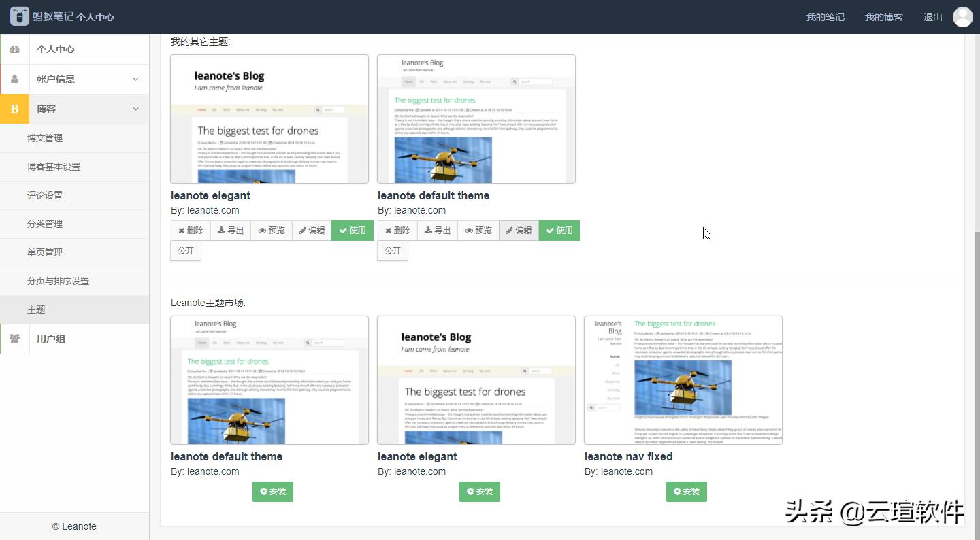Edit the leanote elegant theme
This screenshot has width=980, height=540.
tap(312, 231)
